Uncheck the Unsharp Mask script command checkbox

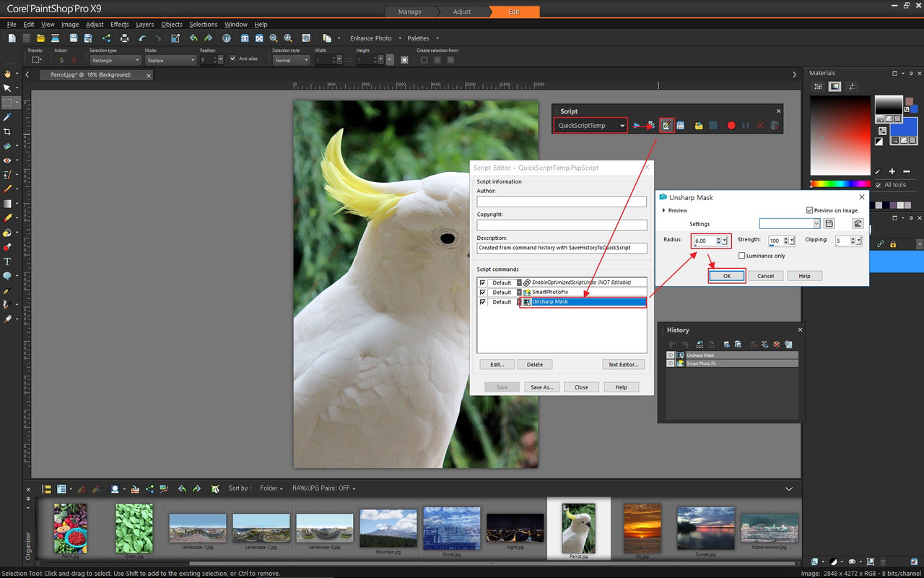tap(483, 302)
